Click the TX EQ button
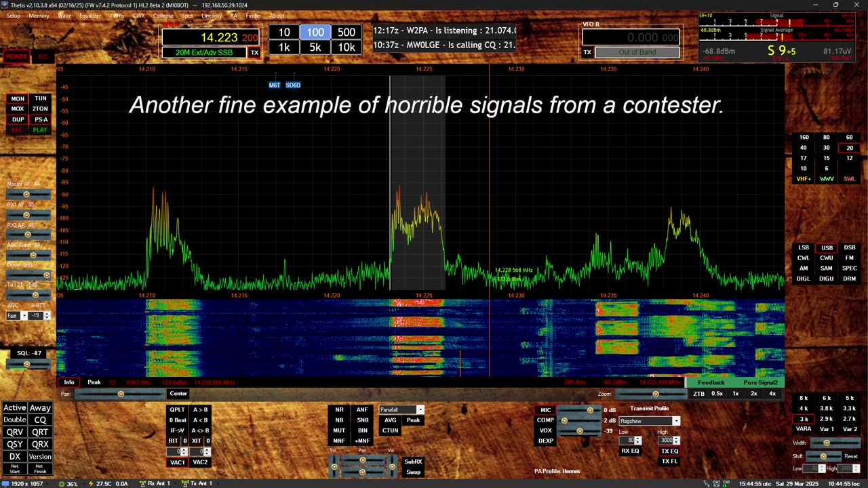The height and width of the screenshot is (488, 868). point(669,451)
